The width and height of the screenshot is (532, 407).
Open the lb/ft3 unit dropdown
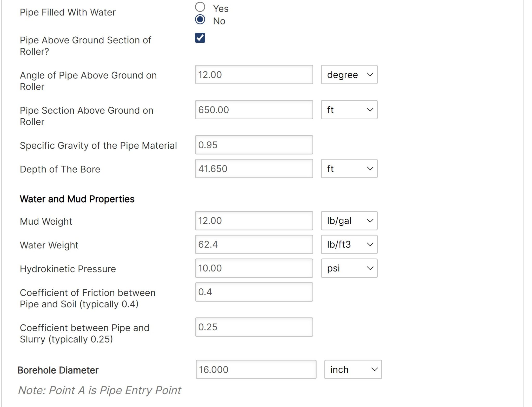tap(349, 244)
